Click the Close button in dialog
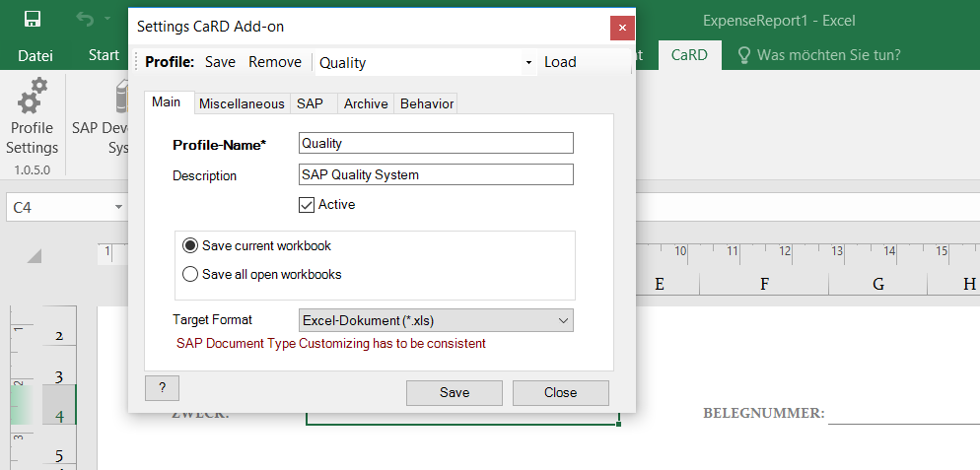Viewport: 980px width, 470px height. (x=561, y=392)
